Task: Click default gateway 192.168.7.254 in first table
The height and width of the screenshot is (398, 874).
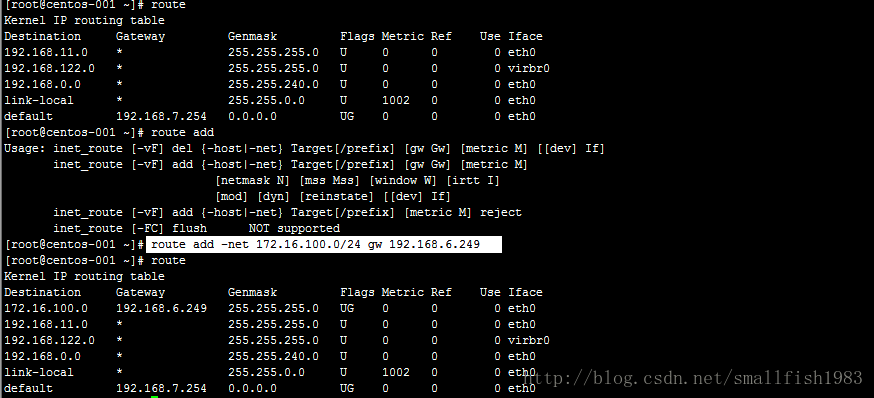Action: click(161, 117)
